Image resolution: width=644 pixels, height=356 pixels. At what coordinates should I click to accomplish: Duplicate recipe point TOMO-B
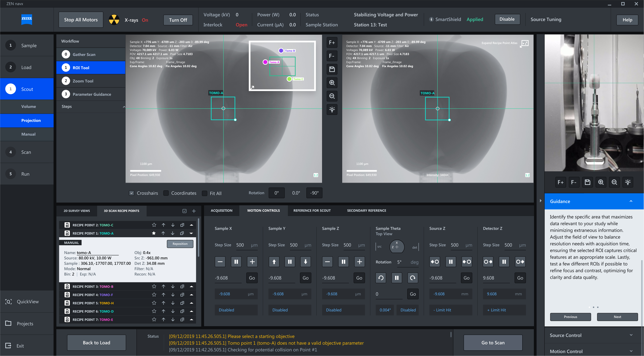[182, 286]
